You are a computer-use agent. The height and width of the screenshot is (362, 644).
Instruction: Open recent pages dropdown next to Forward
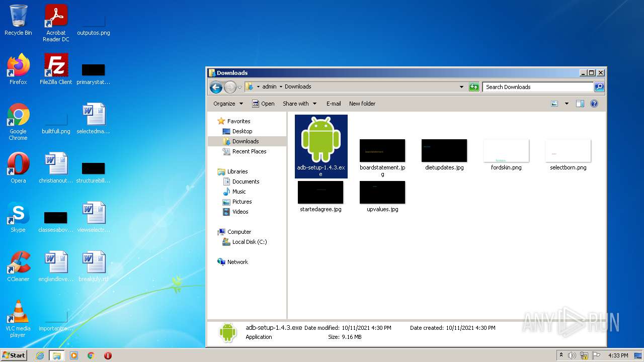[240, 87]
